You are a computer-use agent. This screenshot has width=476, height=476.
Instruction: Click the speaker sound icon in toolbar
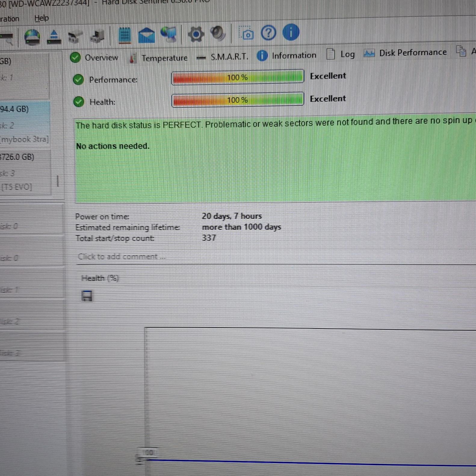coord(218,33)
